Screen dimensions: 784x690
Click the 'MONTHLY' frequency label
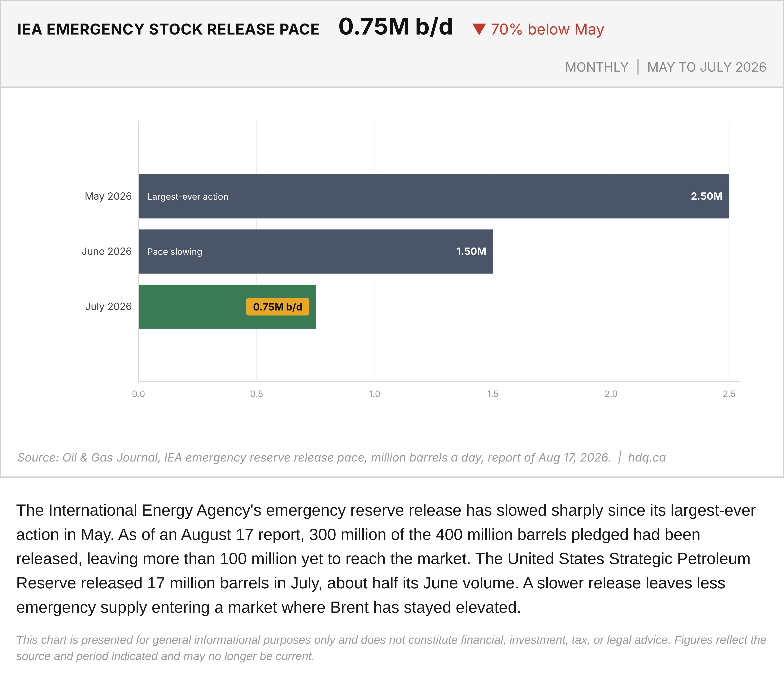tap(596, 67)
